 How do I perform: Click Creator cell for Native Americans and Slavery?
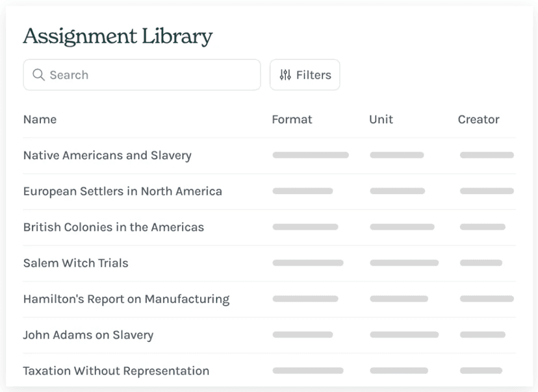coord(486,156)
